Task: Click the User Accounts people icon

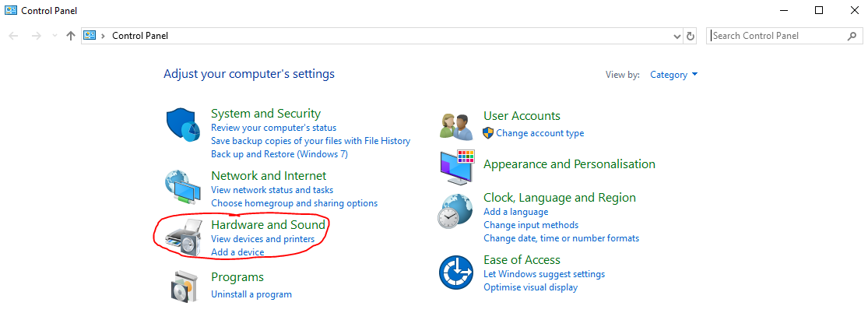Action: tap(456, 125)
